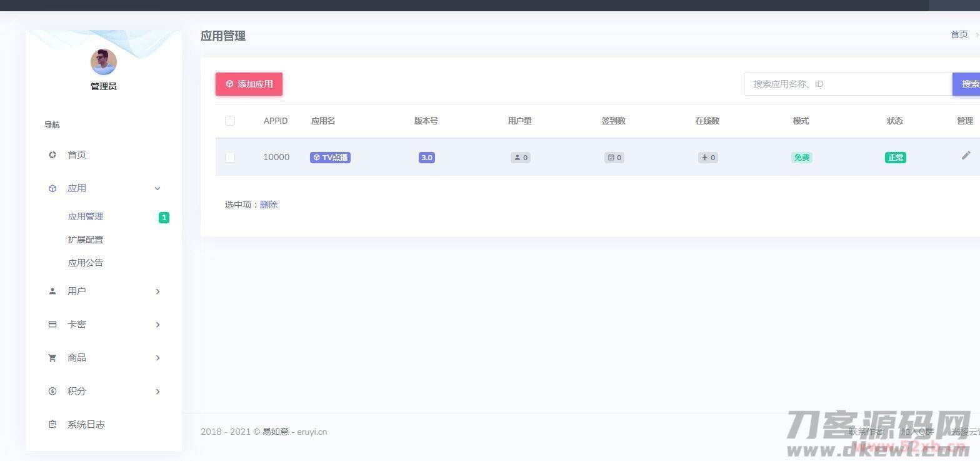This screenshot has height=461, width=980.
Task: Open the 应用公告 menu item
Action: point(86,263)
